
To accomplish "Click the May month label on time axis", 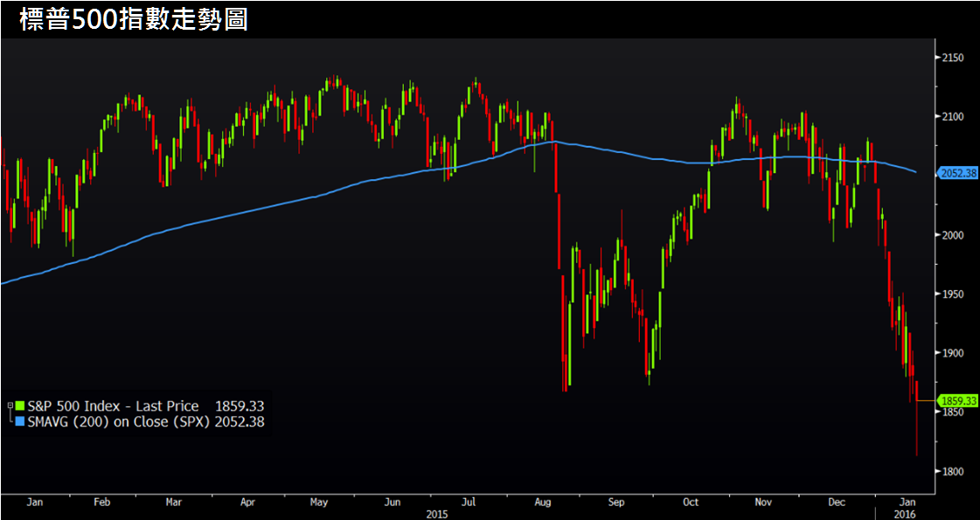I will (x=319, y=503).
